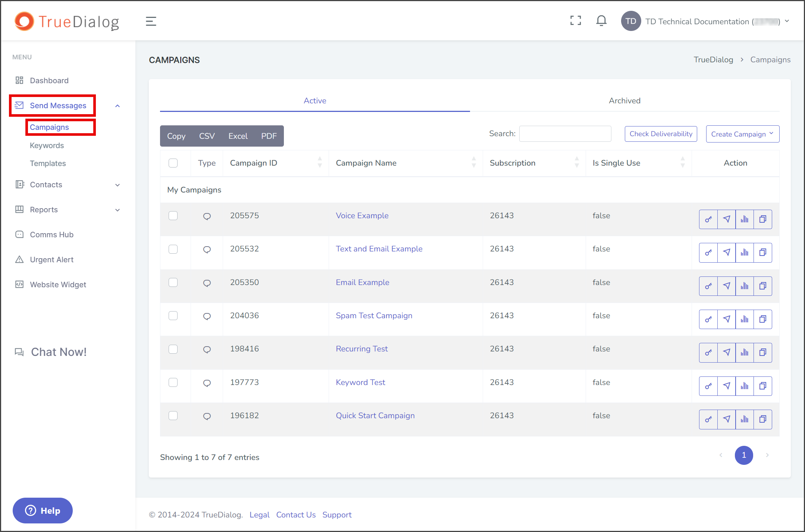The width and height of the screenshot is (805, 532).
Task: Switch to the Archived tab
Action: [624, 101]
